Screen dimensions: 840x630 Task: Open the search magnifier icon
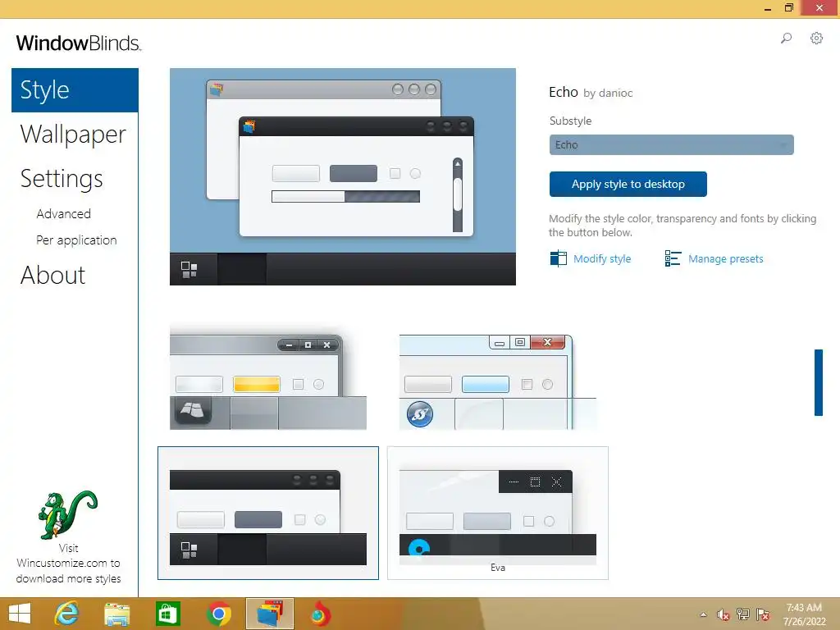[x=786, y=38]
